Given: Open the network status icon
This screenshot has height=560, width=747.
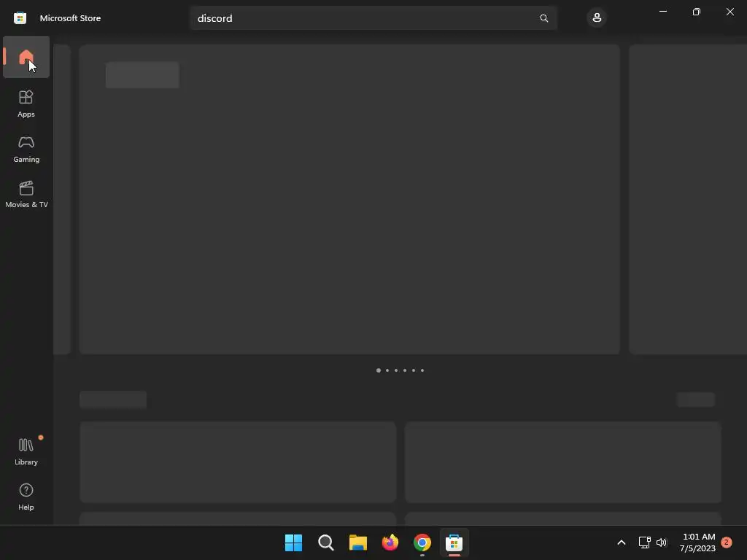Looking at the screenshot, I should tap(645, 542).
